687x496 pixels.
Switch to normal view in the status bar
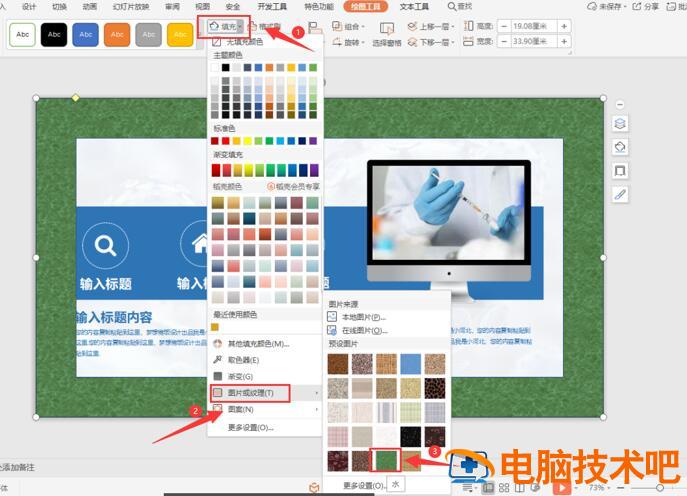click(x=489, y=487)
